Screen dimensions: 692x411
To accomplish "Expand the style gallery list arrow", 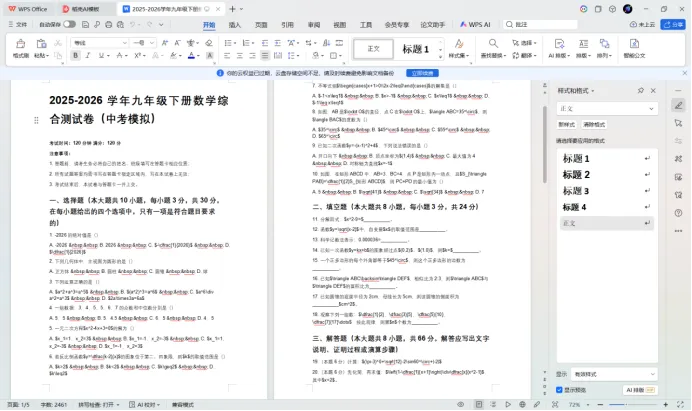I will tap(440, 57).
